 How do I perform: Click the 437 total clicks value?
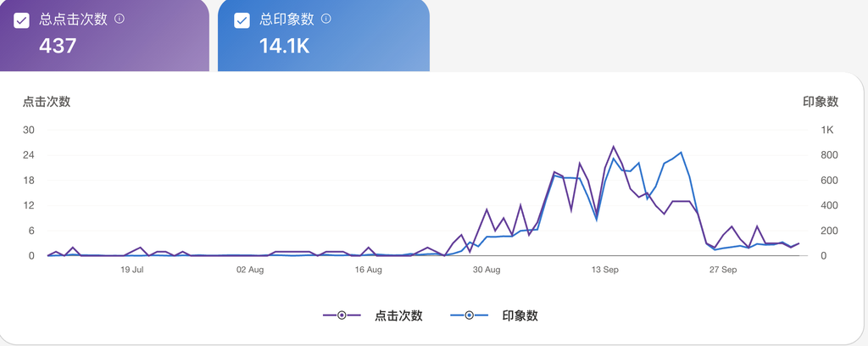pos(58,46)
